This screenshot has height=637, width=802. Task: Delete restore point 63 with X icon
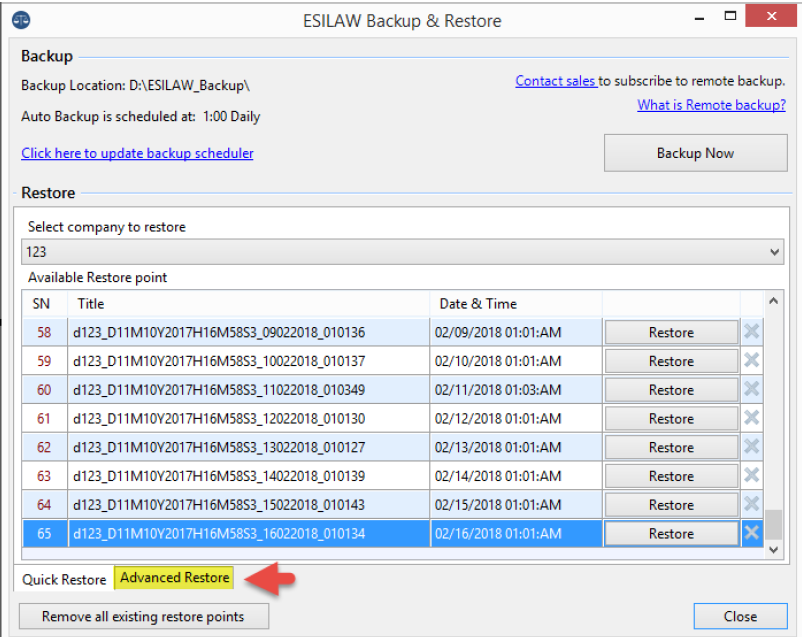pyautogui.click(x=751, y=475)
